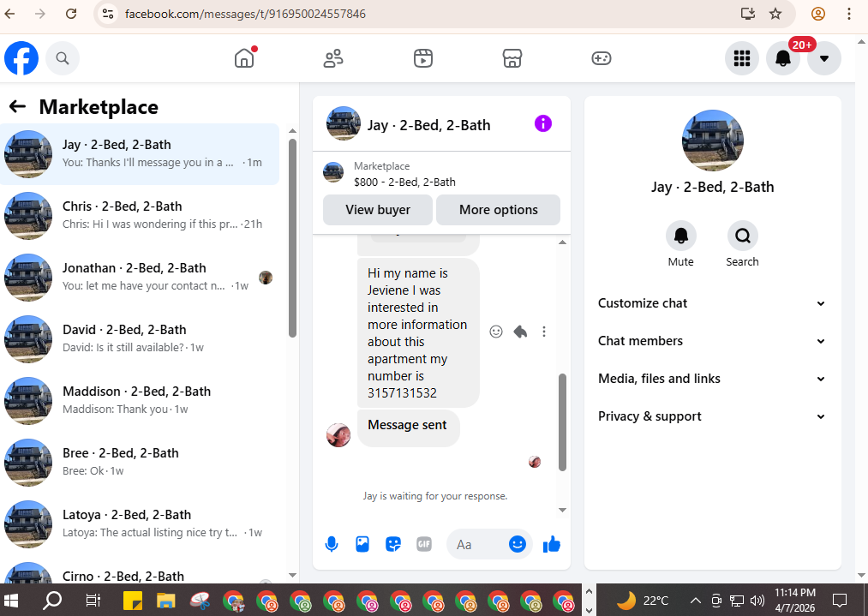Open the Bree · 2-Bed, 2-Bath conversation
The width and height of the screenshot is (868, 616).
140,462
